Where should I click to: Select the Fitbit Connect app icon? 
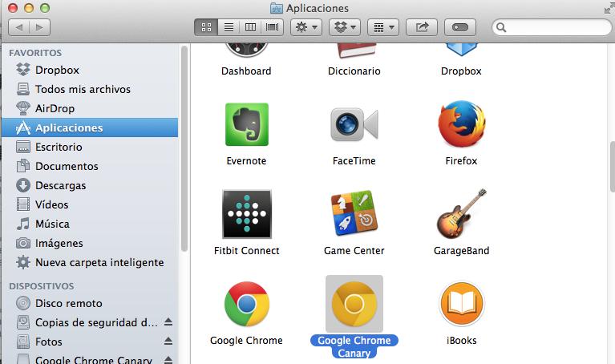pos(246,214)
